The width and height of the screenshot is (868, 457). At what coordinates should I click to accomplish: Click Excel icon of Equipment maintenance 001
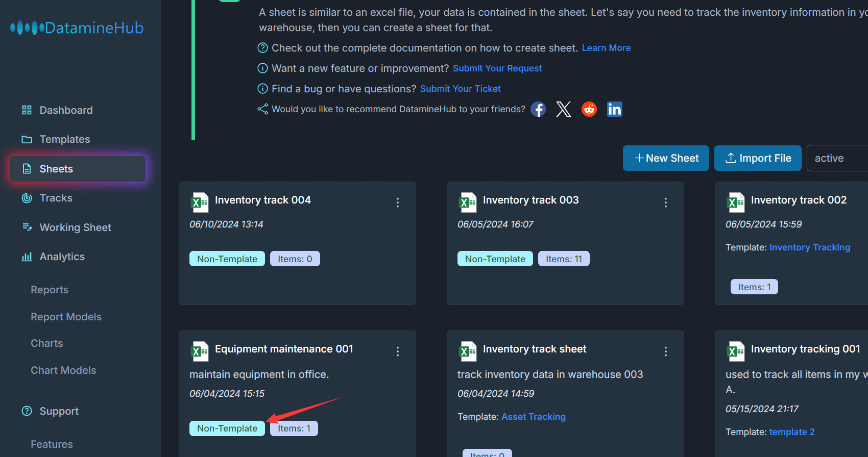click(x=200, y=351)
